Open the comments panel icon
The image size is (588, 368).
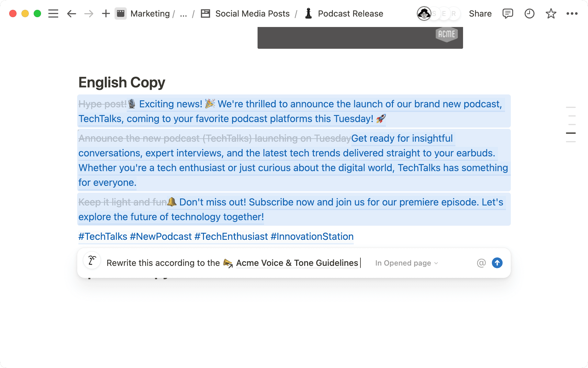tap(507, 13)
